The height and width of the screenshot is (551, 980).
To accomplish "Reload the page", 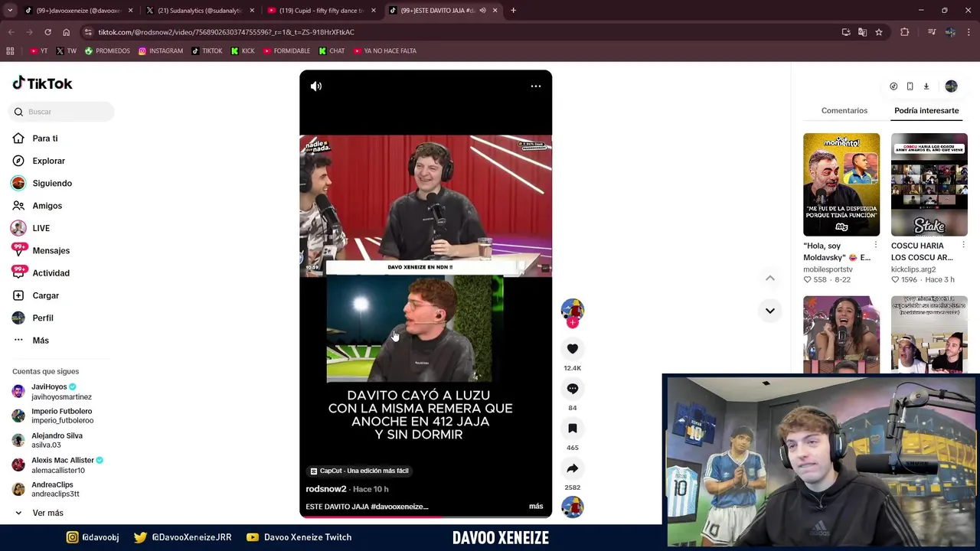I will [47, 32].
